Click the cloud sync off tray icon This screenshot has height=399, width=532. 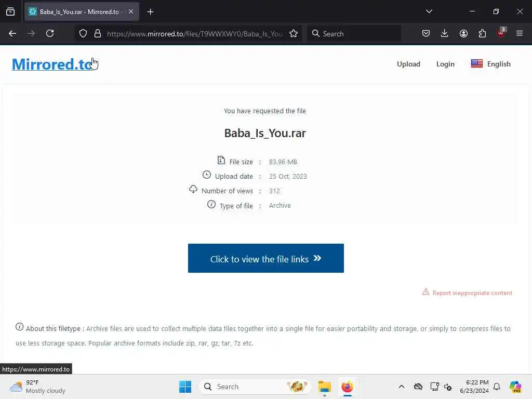[x=418, y=387]
